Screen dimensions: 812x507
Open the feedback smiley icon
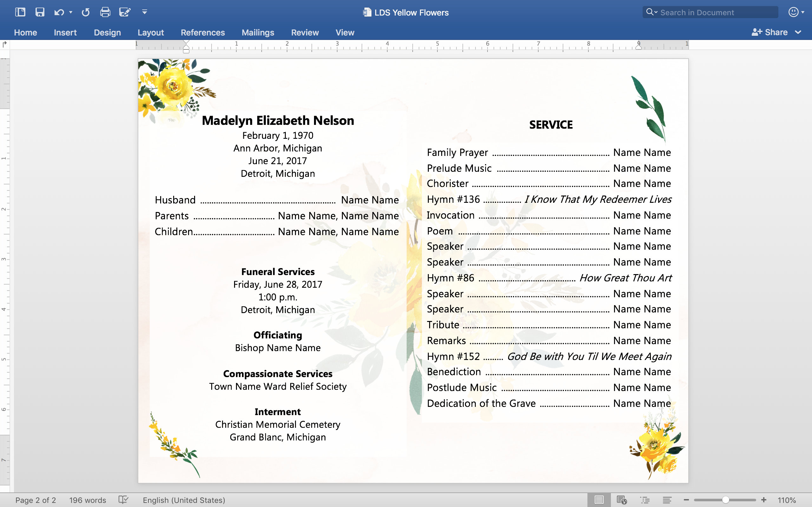[x=793, y=12]
